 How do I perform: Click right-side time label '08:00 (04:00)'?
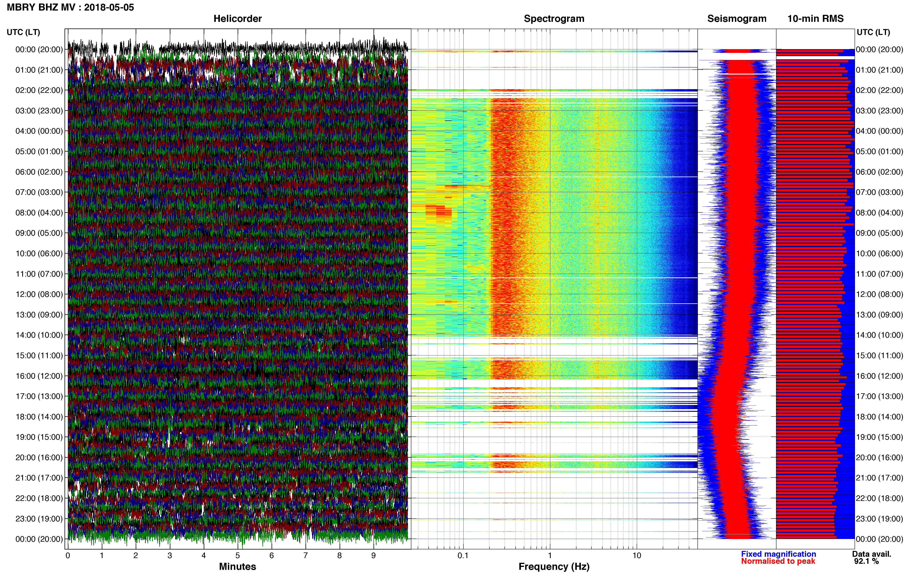879,213
